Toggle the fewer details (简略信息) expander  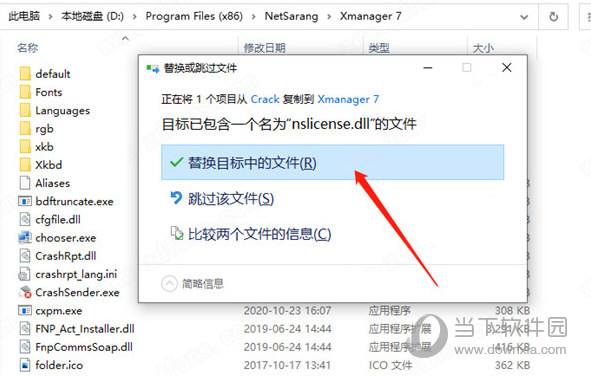pos(193,284)
